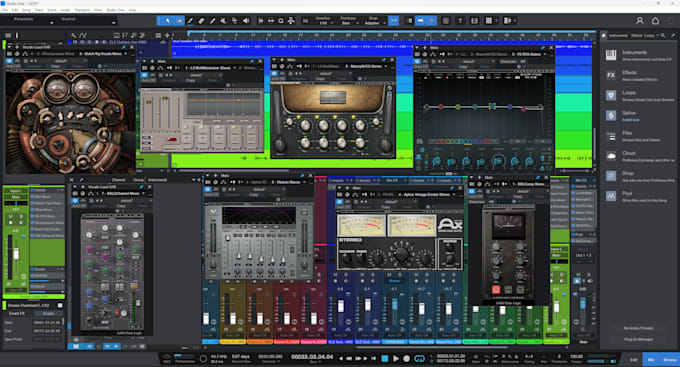Toggle the Loop button in the transport
680x367 pixels.
[419, 358]
